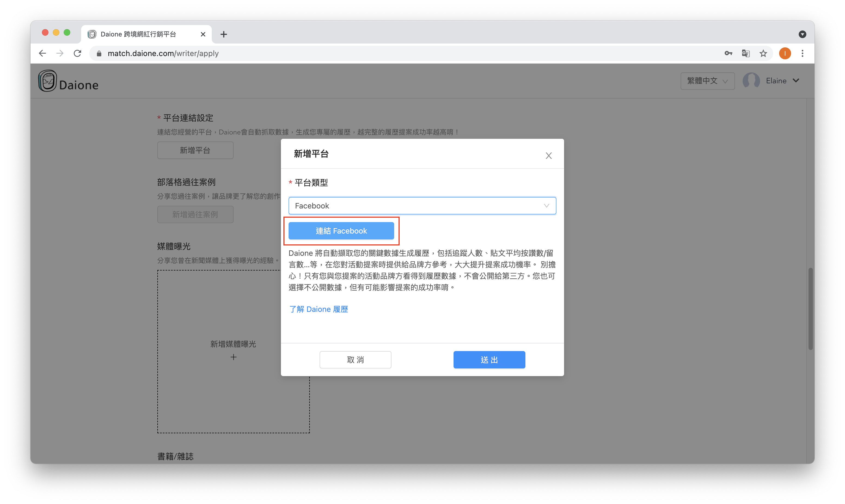Click the macOS red close window button
845x504 pixels.
(45, 33)
